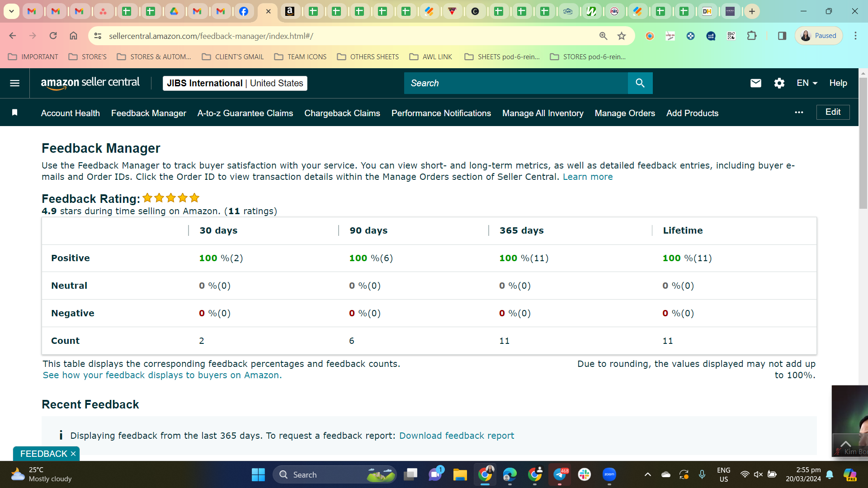The image size is (868, 488).
Task: Switch to the Google Drive tab
Action: (174, 11)
